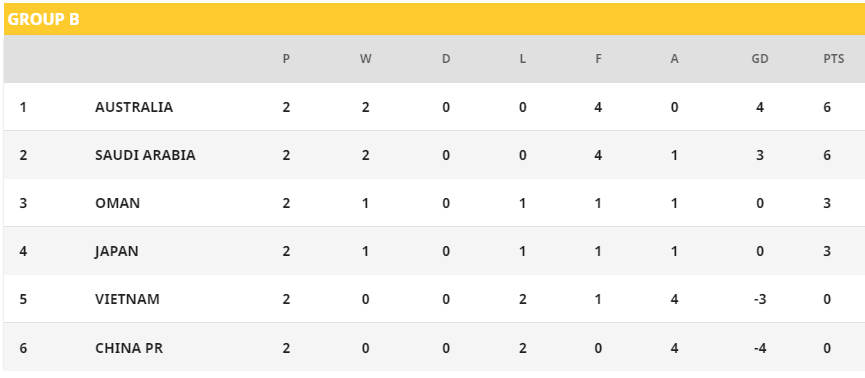Select China PR's goal difference -4
This screenshot has height=378, width=865.
tap(760, 348)
